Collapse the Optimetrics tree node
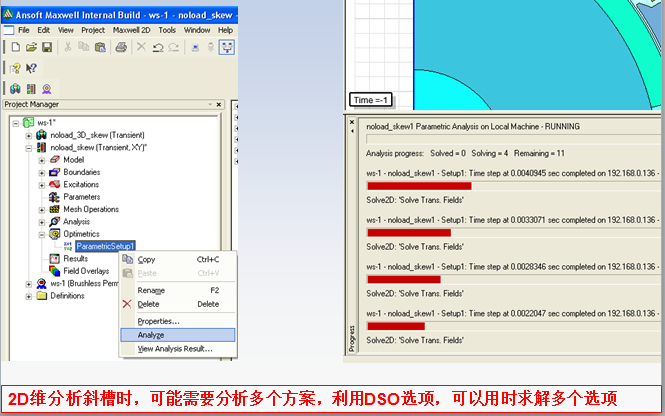 coord(42,235)
